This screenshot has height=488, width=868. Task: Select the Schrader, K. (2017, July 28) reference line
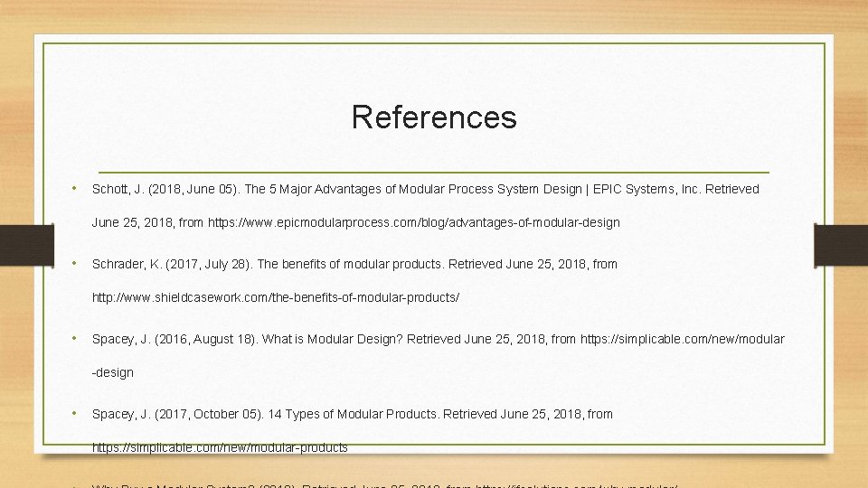354,264
